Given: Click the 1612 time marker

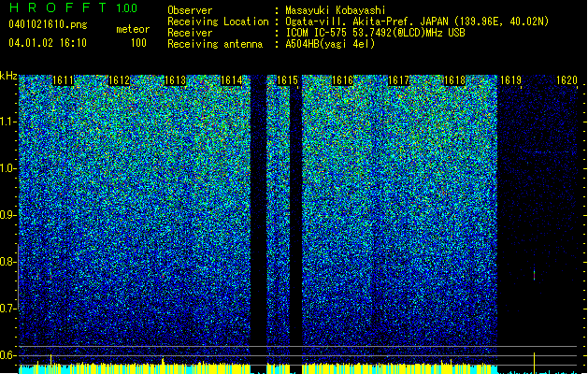Looking at the screenshot, I should click(x=119, y=80).
